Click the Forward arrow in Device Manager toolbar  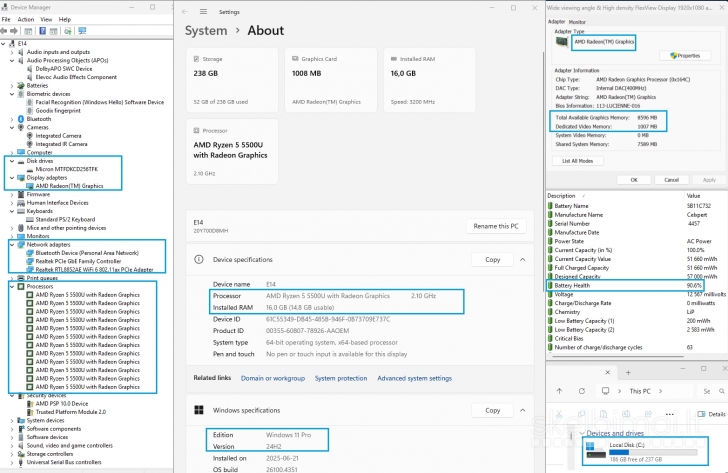(14, 31)
